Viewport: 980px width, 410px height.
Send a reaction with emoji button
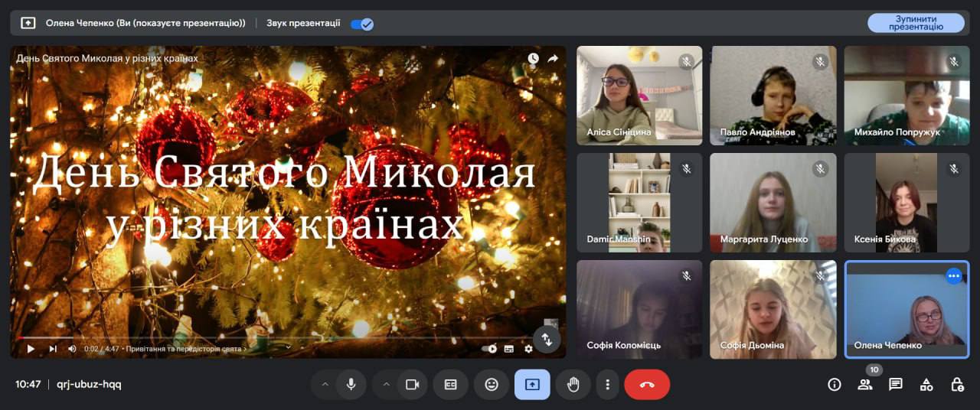click(x=492, y=385)
